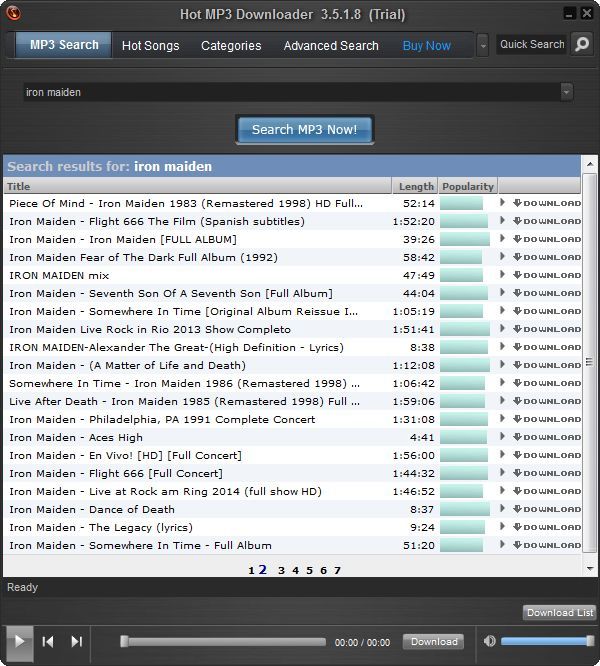
Task: Go to results page 7
Action: (337, 570)
